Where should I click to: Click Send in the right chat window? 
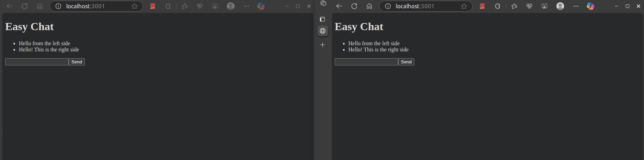coord(406,62)
